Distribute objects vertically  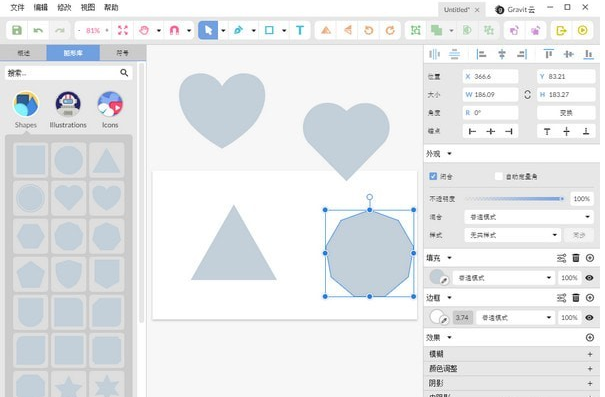tap(455, 54)
